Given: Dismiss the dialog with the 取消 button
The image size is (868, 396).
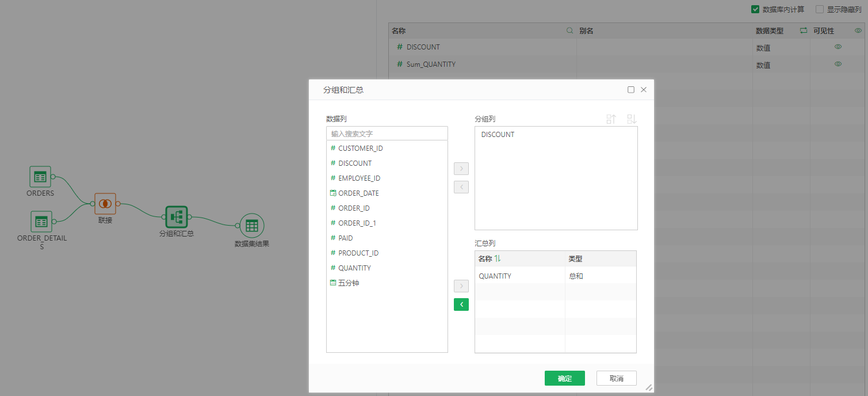Looking at the screenshot, I should 616,378.
